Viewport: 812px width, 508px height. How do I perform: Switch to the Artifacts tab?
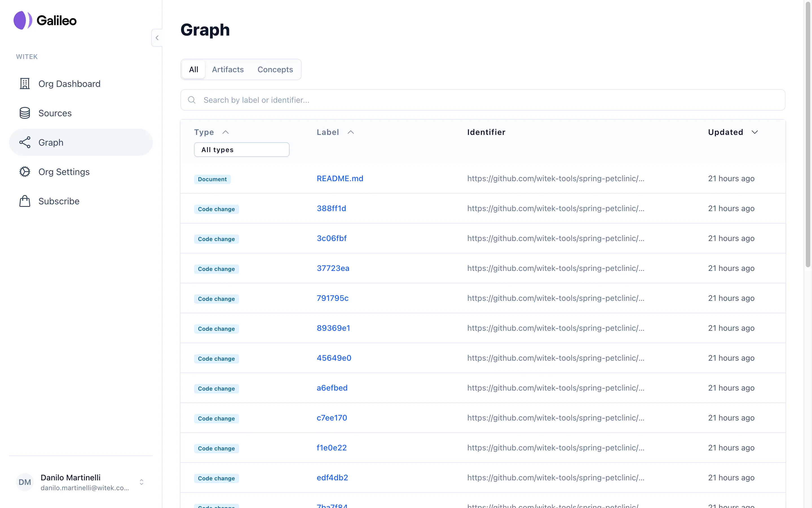coord(228,69)
